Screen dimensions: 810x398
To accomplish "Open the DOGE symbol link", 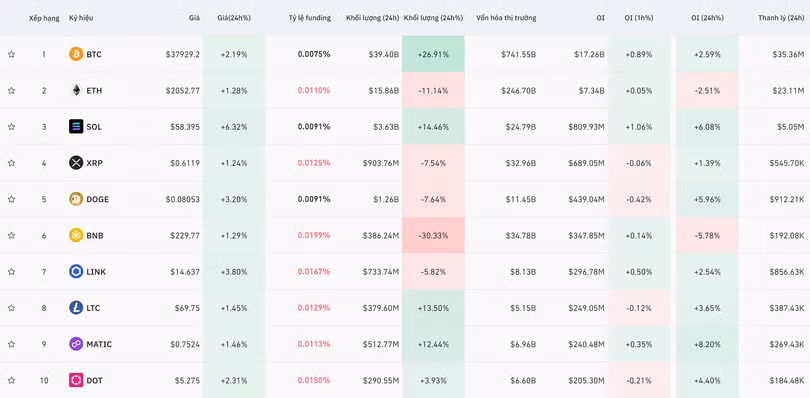I will click(x=98, y=199).
